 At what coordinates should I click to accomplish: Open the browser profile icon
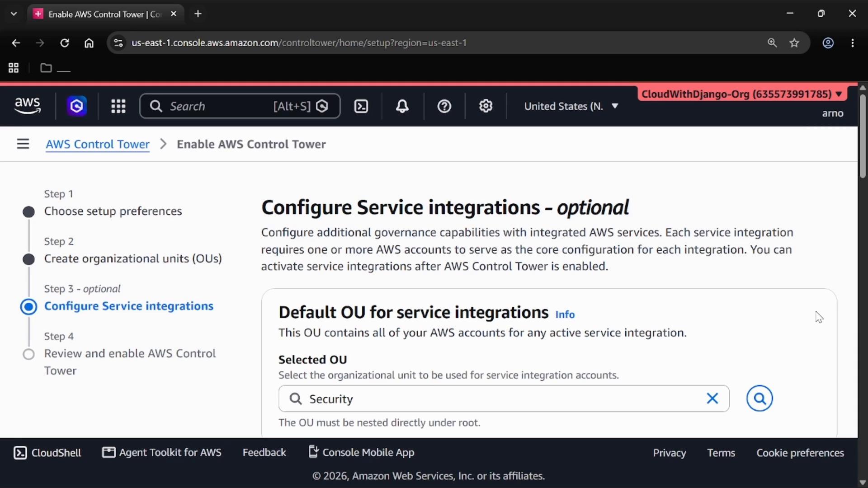828,43
